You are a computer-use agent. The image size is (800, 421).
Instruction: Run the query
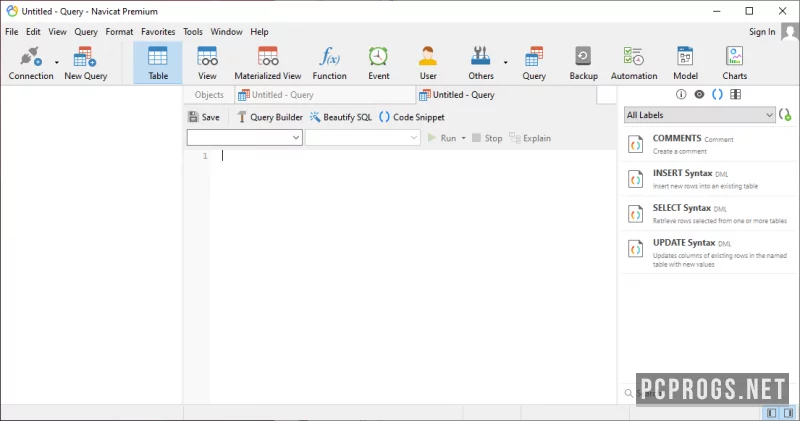[442, 138]
